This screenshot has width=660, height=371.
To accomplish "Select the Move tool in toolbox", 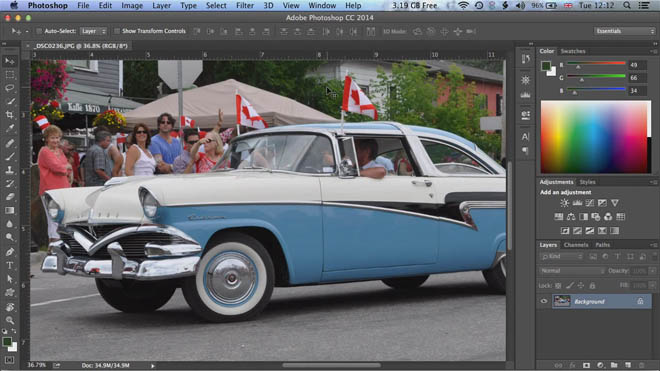I will point(10,61).
